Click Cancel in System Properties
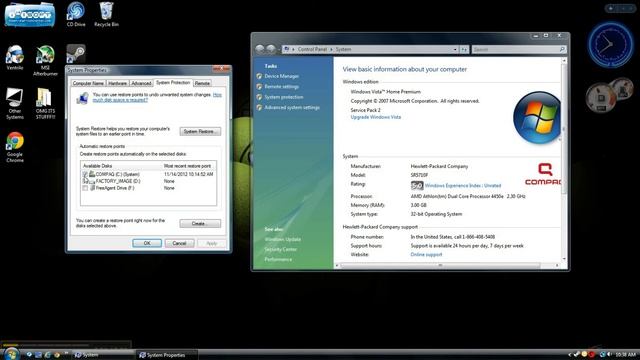 [179, 243]
